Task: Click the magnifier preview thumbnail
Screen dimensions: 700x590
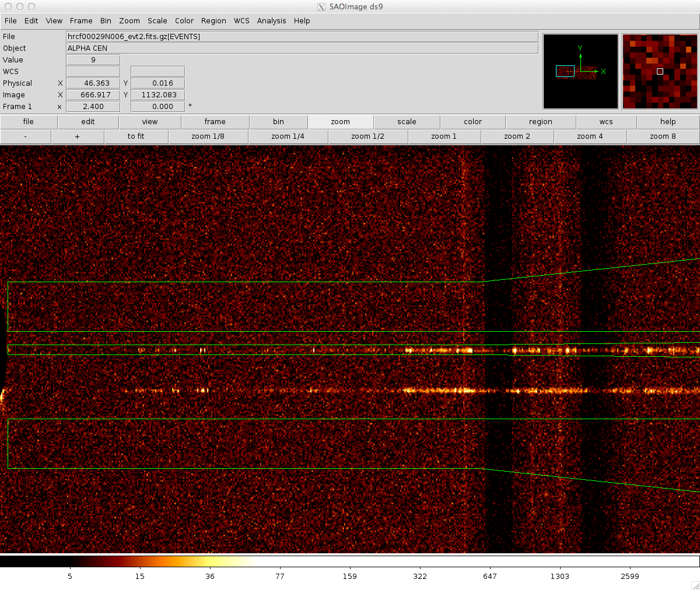Action: pyautogui.click(x=660, y=71)
